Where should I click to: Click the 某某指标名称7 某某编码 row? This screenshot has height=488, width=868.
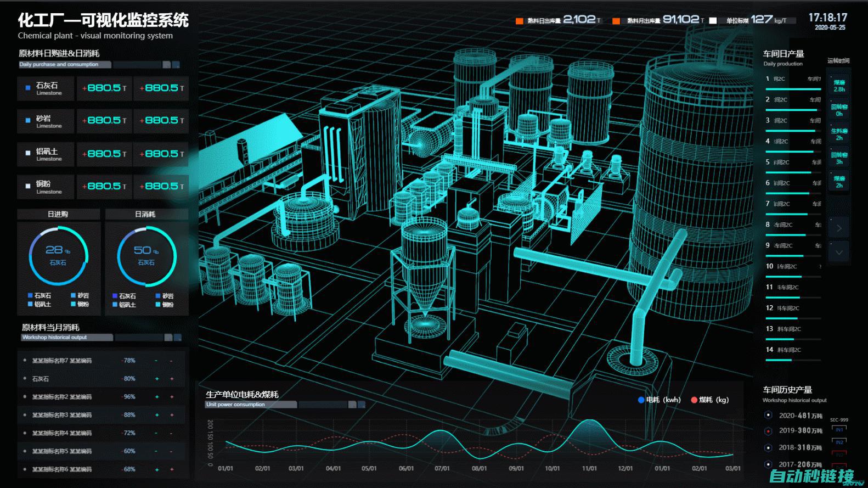[x=102, y=361]
